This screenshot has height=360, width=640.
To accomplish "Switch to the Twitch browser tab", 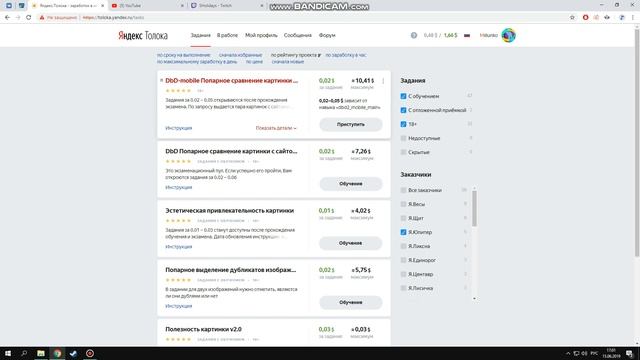I will point(227,6).
